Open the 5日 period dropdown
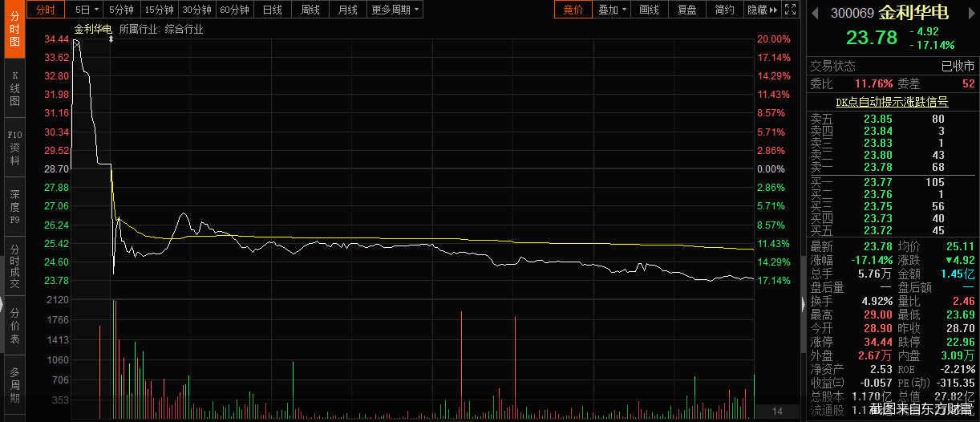980x422 pixels. click(87, 10)
